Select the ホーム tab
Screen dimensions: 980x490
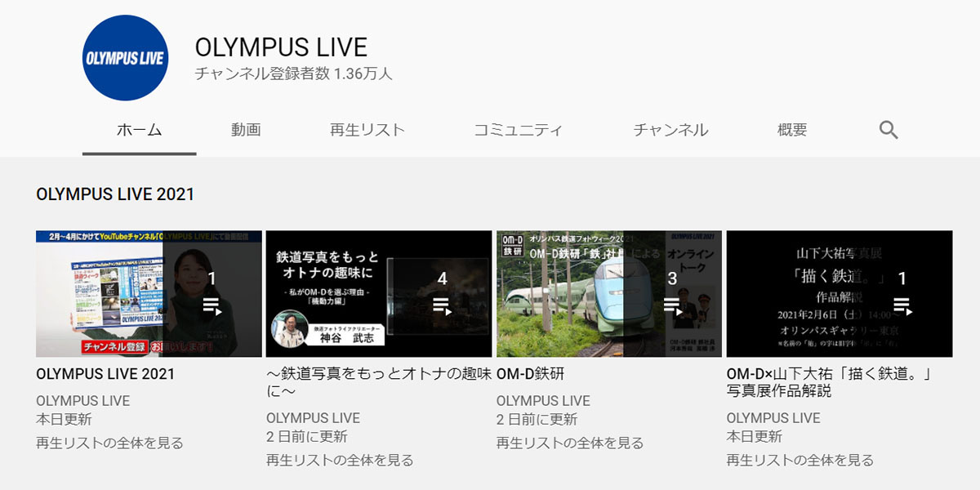pyautogui.click(x=139, y=130)
